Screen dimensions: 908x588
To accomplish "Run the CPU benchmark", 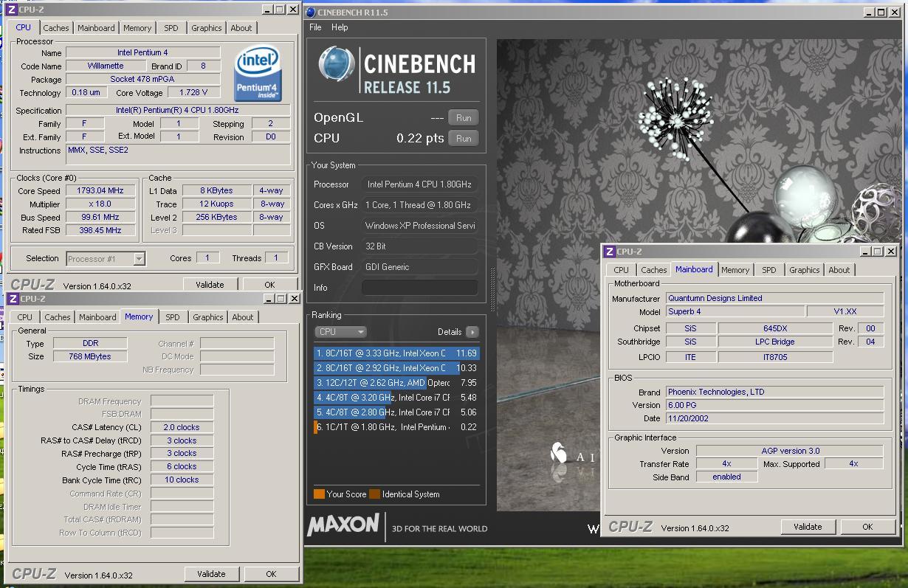I will pyautogui.click(x=464, y=139).
